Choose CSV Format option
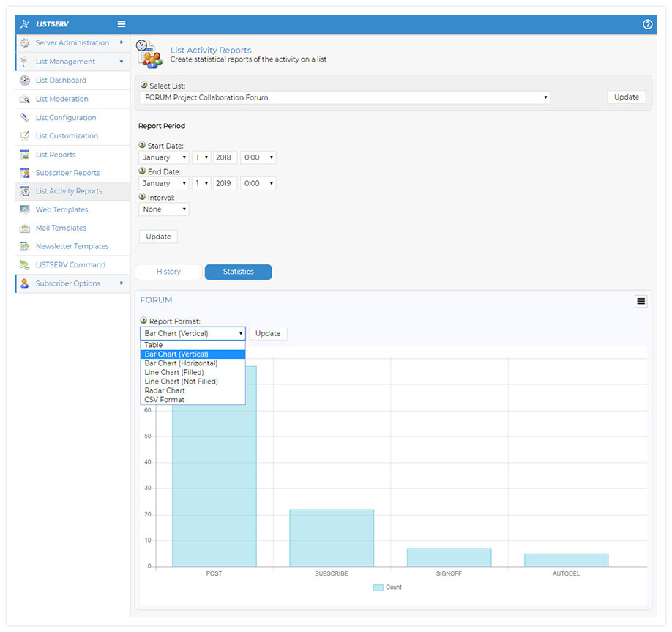The image size is (672, 632). coord(193,400)
